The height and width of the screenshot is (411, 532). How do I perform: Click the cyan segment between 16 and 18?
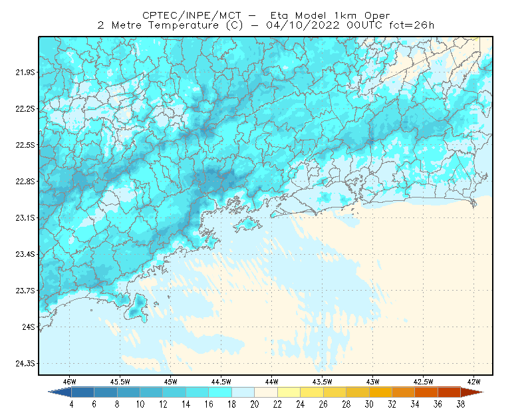[220, 392]
